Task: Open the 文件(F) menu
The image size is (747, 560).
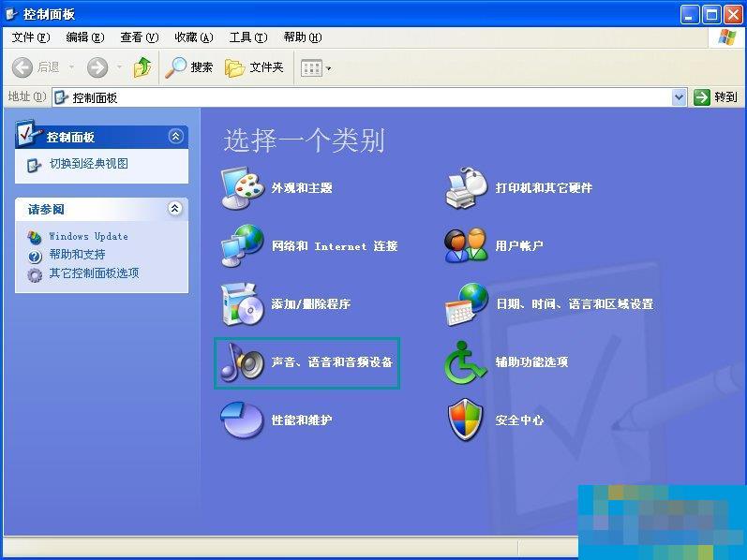Action: 30,37
